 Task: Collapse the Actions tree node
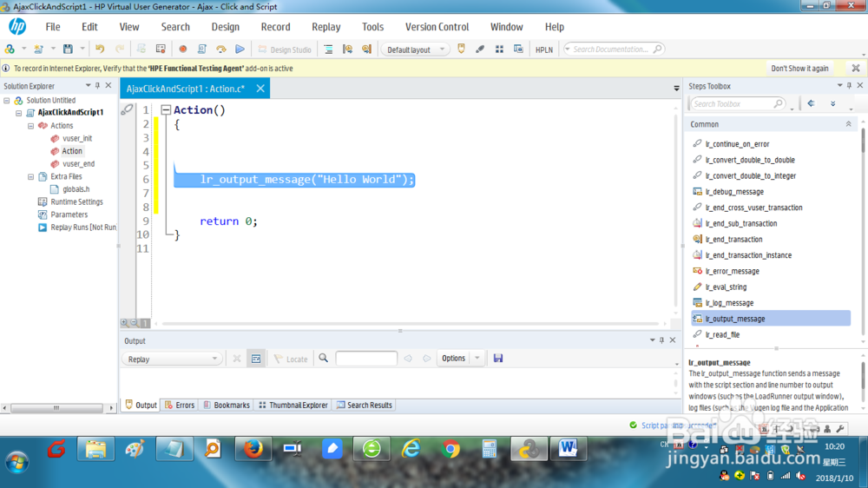coord(31,126)
